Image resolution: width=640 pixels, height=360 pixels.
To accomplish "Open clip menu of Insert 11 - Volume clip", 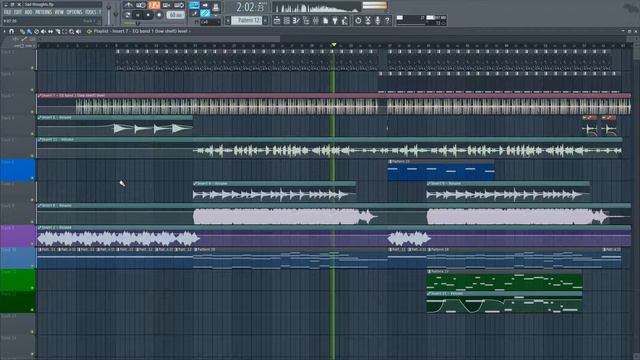I will tap(39, 140).
